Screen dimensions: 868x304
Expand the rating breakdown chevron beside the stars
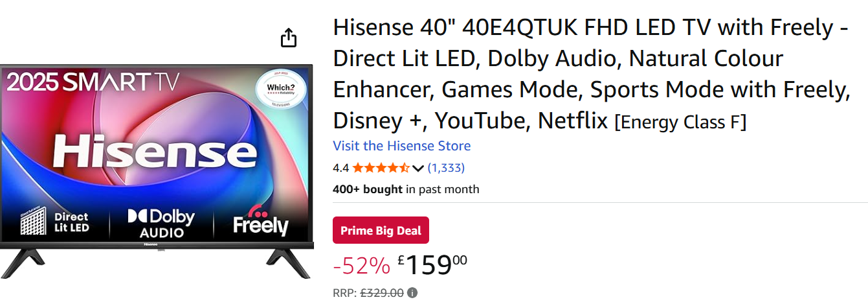point(418,169)
